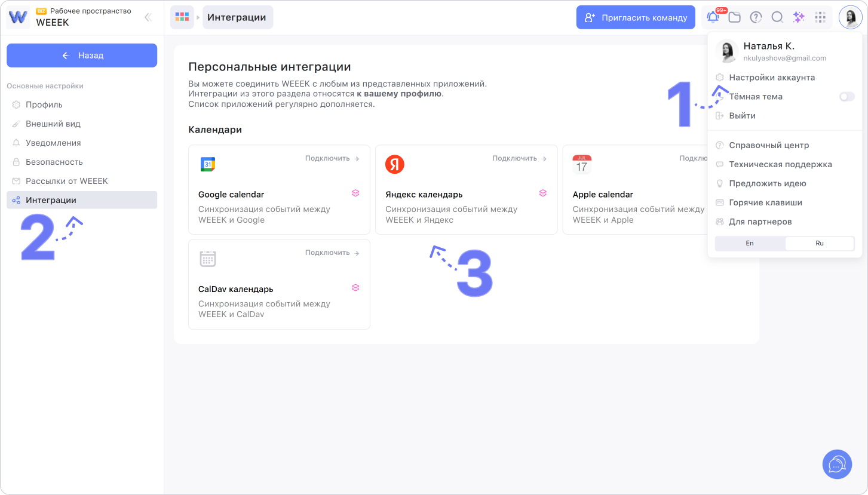Select Ru language option
The width and height of the screenshot is (868, 495).
pos(819,244)
